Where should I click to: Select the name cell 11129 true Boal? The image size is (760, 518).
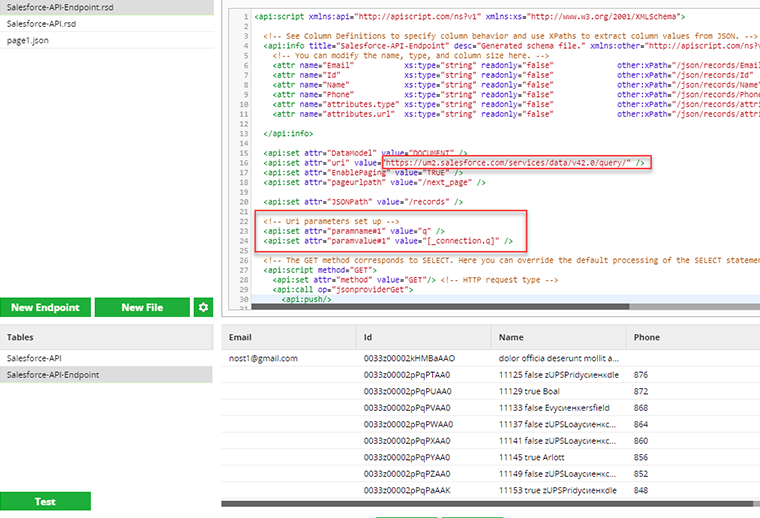pos(529,392)
